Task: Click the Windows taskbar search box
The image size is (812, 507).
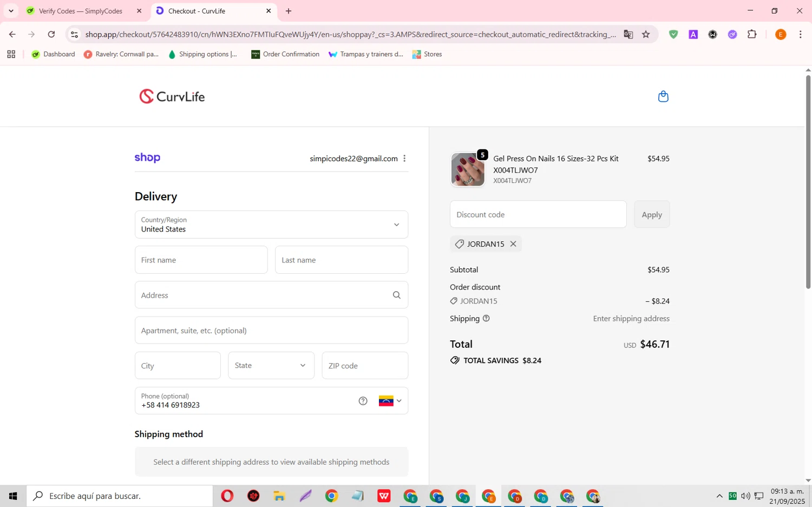Action: coord(120,496)
